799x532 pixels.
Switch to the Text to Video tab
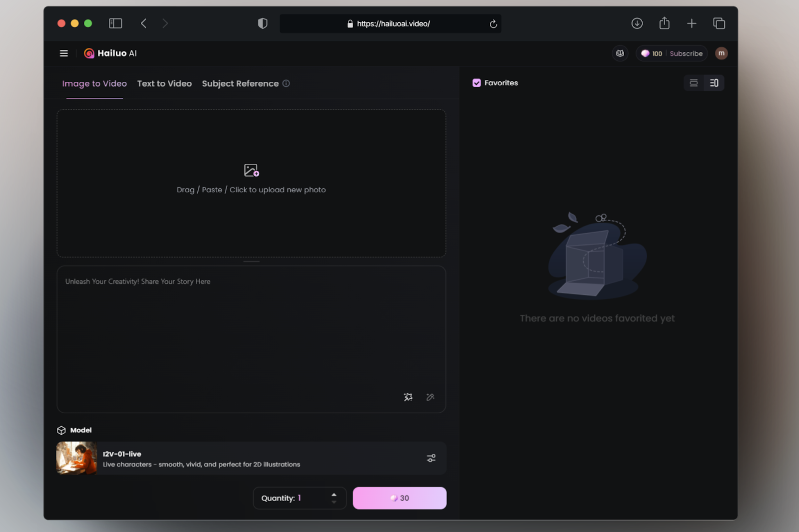[164, 84]
